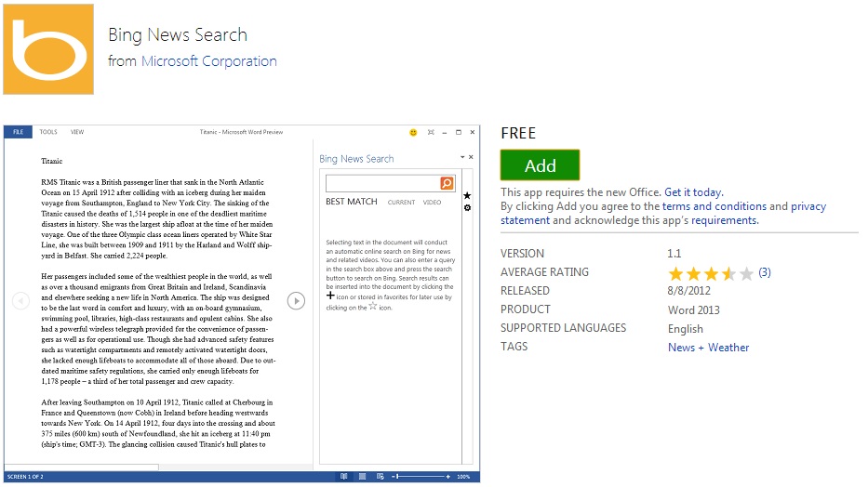The width and height of the screenshot is (868, 487).
Task: Switch to the VIDEO tab
Action: (433, 203)
